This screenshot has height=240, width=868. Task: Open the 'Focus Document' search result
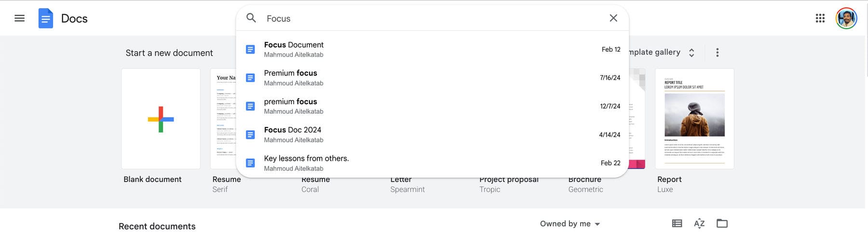click(x=433, y=49)
